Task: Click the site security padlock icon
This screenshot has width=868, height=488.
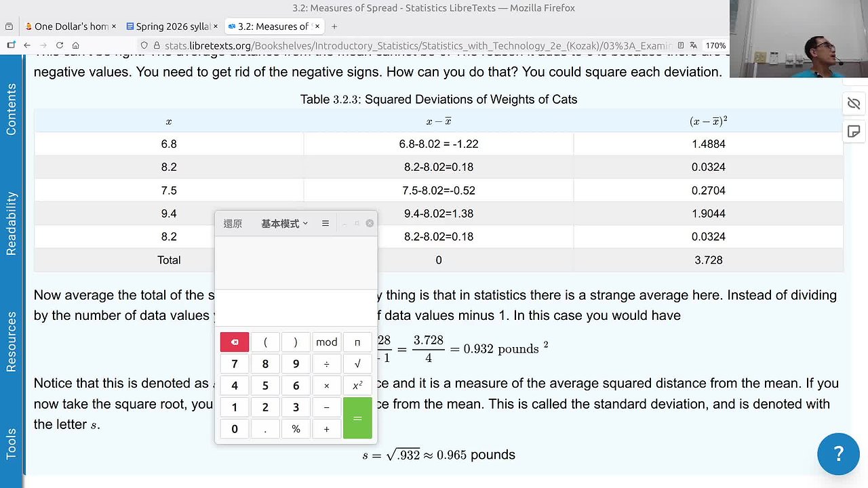Action: [x=155, y=45]
